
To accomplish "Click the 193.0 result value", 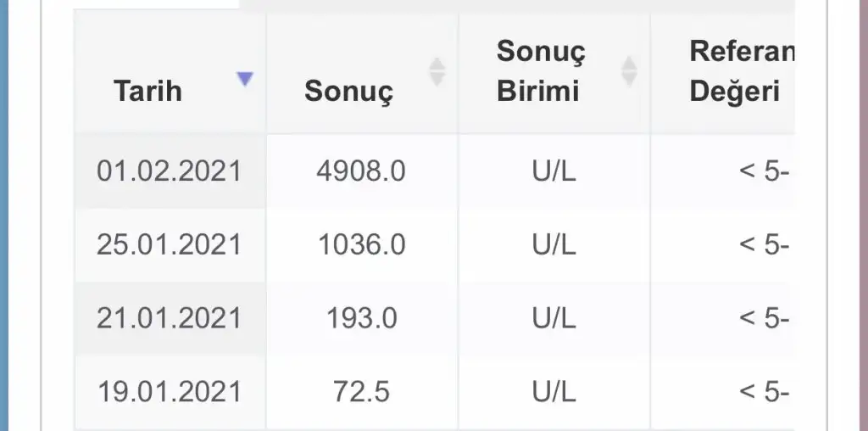I will point(361,318).
